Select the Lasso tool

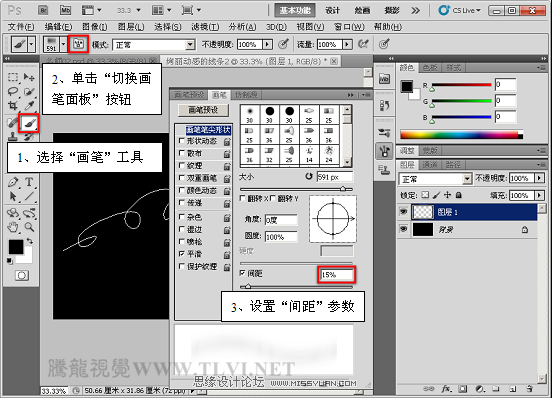13,91
